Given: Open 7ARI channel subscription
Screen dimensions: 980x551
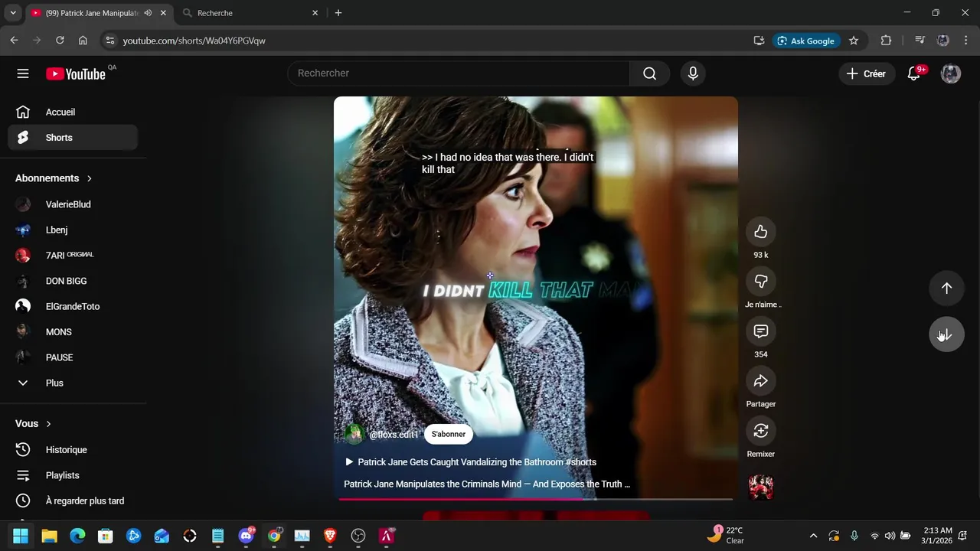Looking at the screenshot, I should pyautogui.click(x=73, y=256).
